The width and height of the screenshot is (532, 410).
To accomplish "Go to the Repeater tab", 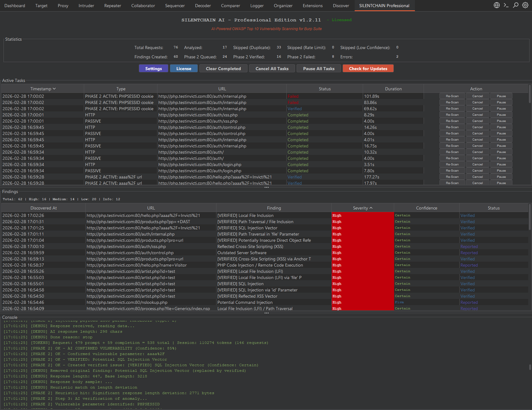I will [113, 6].
